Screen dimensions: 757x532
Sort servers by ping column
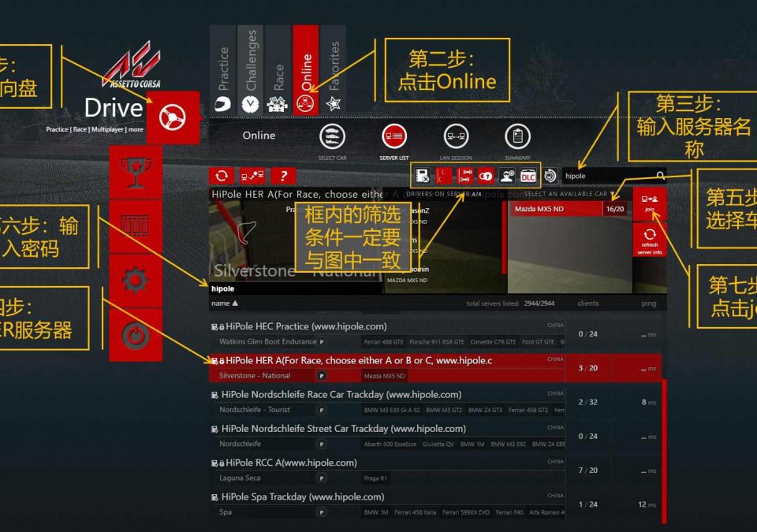(648, 303)
